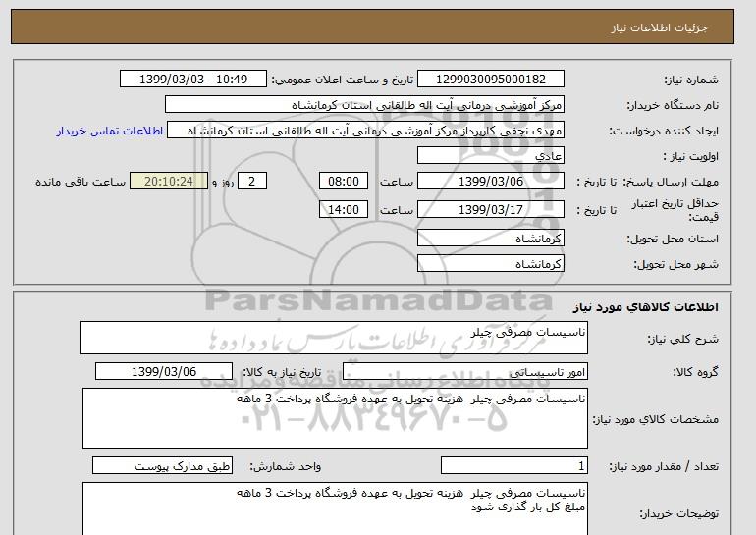Click the price validity date 1399/03/17

click(x=490, y=210)
